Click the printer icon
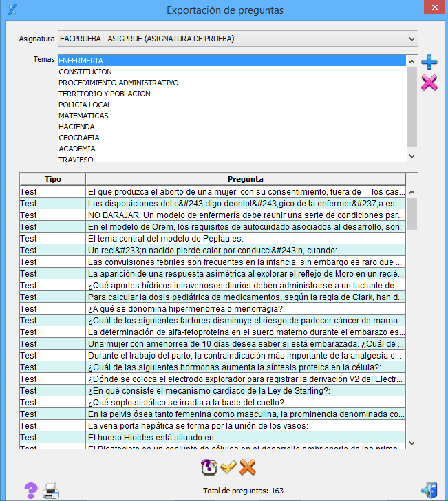Screen dimensions: 448x501 coord(51,491)
